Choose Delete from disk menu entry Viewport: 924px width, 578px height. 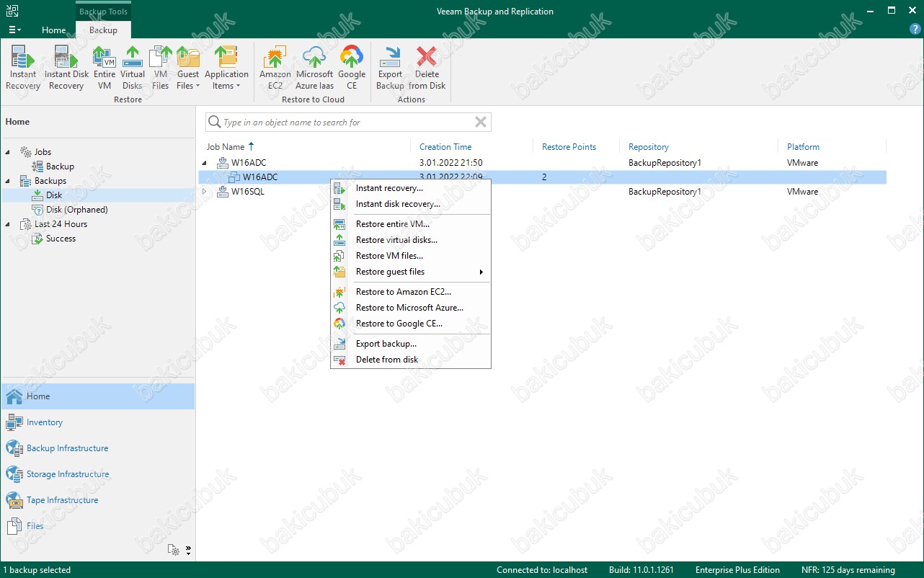(411, 360)
